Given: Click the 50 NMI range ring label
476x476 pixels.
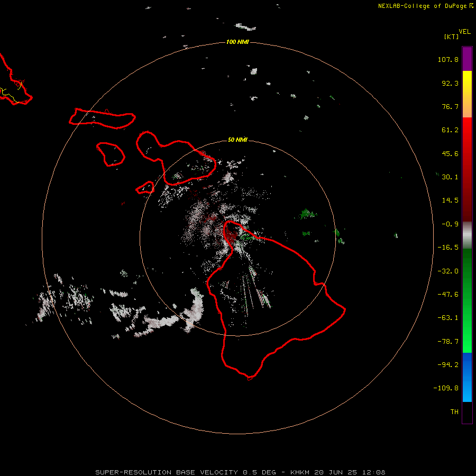Looking at the screenshot, I should (237, 140).
